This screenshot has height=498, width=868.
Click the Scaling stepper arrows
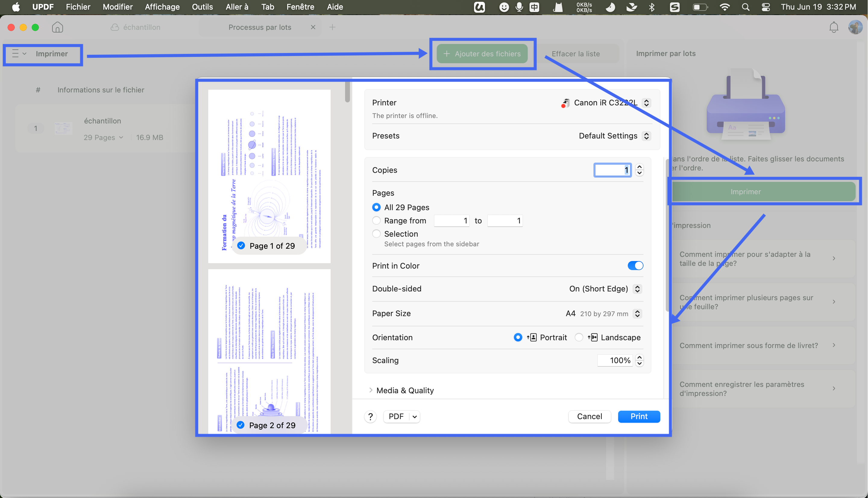639,360
